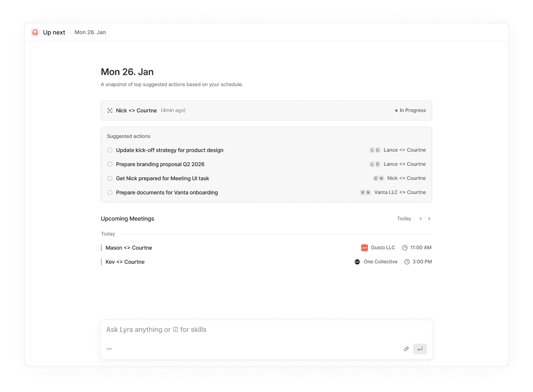Click the recording icon beside Nick <> Courtne
533x392 pixels.
point(110,111)
